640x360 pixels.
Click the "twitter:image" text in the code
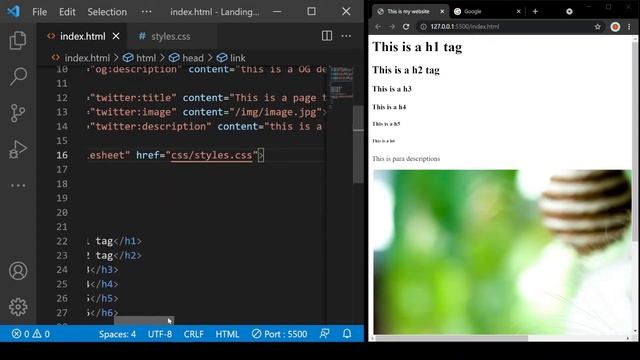click(133, 112)
